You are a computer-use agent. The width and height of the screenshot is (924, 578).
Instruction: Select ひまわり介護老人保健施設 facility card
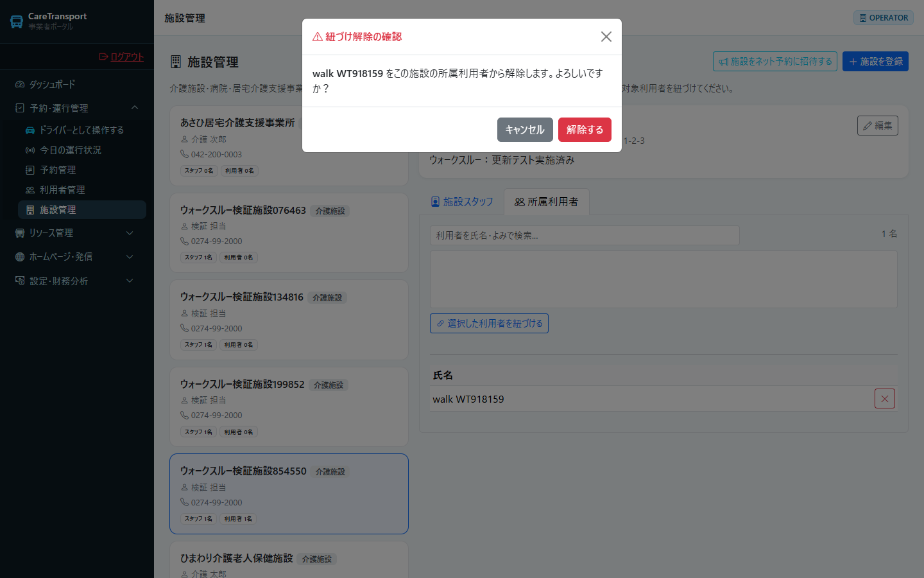point(289,560)
